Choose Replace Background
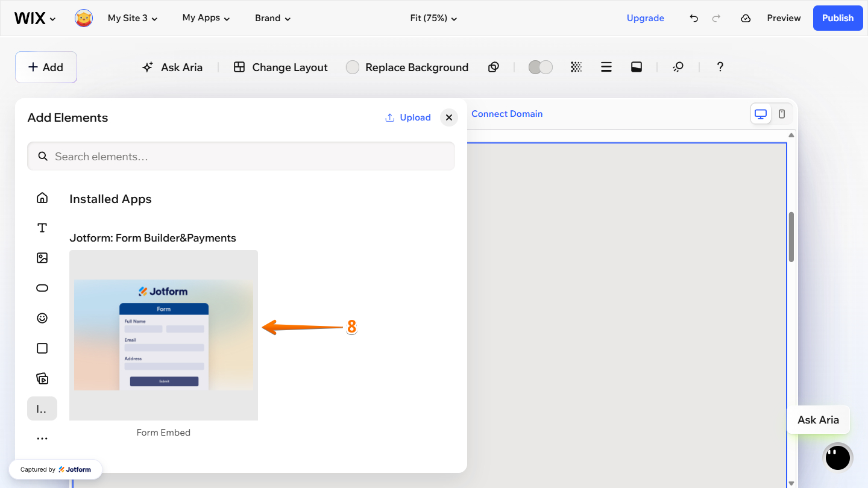 [x=407, y=67]
